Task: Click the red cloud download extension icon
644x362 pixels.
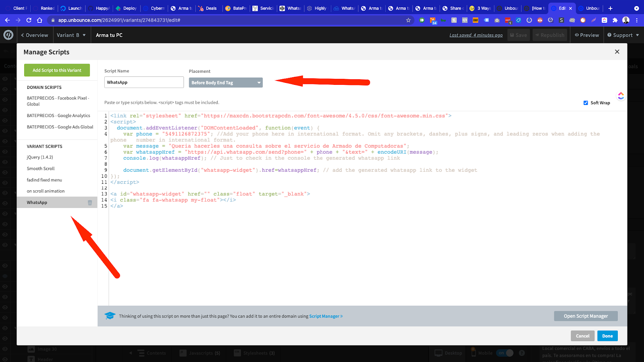Action: (540, 20)
